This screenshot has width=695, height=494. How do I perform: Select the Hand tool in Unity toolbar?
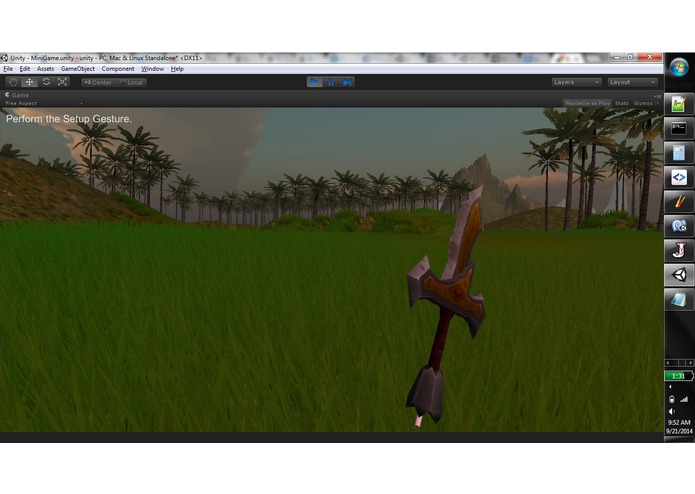coord(13,82)
